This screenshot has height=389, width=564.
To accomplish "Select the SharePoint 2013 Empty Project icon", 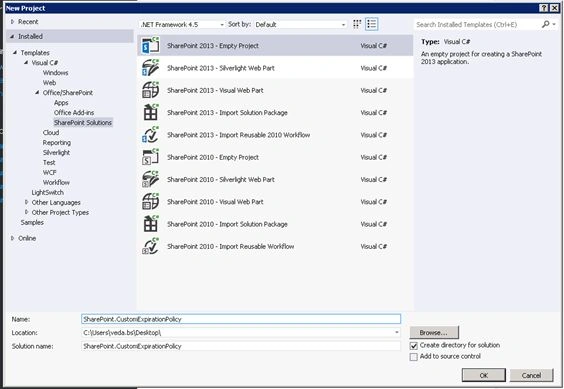I will (x=150, y=45).
